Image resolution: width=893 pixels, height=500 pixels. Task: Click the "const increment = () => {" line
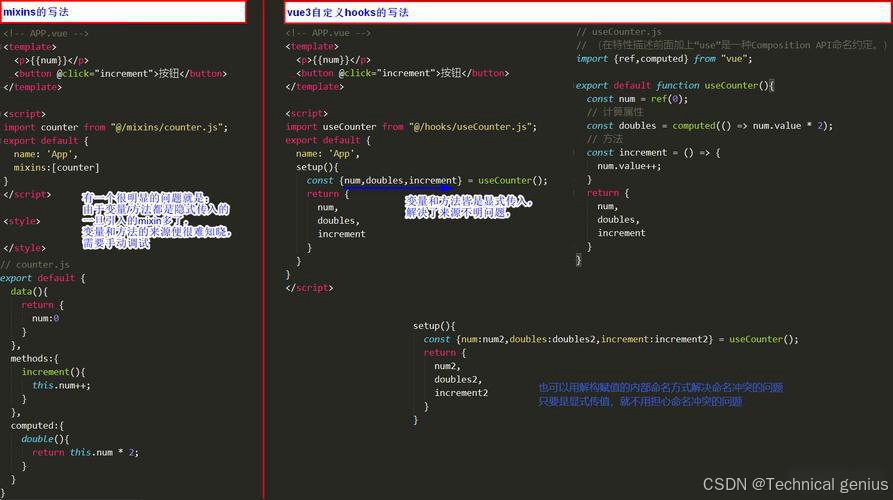[653, 153]
